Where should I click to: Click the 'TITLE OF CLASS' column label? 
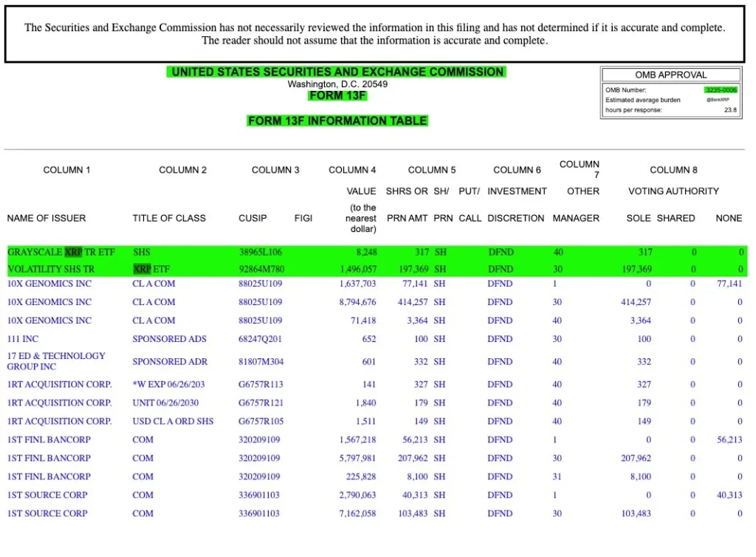tap(169, 218)
